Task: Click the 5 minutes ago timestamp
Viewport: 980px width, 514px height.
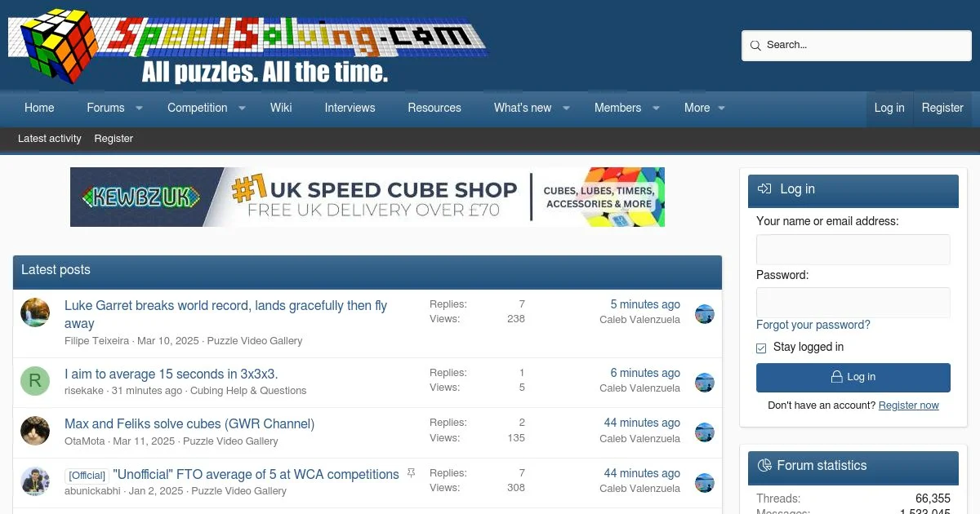Action: (645, 304)
